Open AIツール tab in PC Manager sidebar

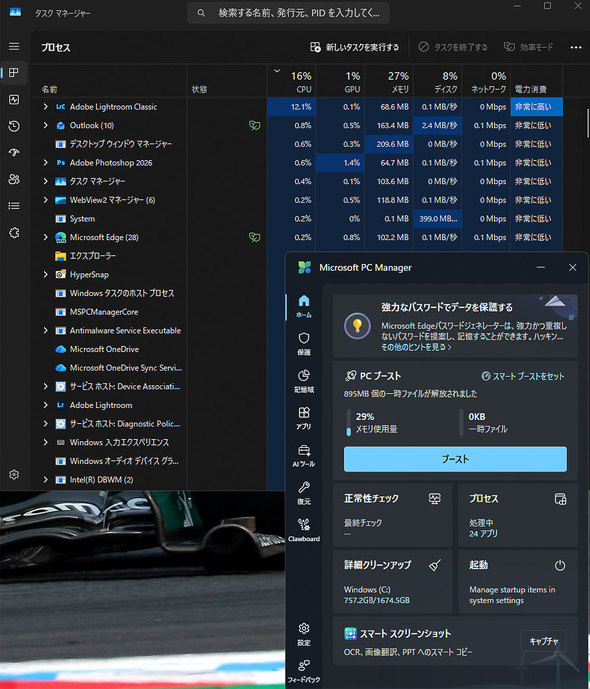(304, 456)
